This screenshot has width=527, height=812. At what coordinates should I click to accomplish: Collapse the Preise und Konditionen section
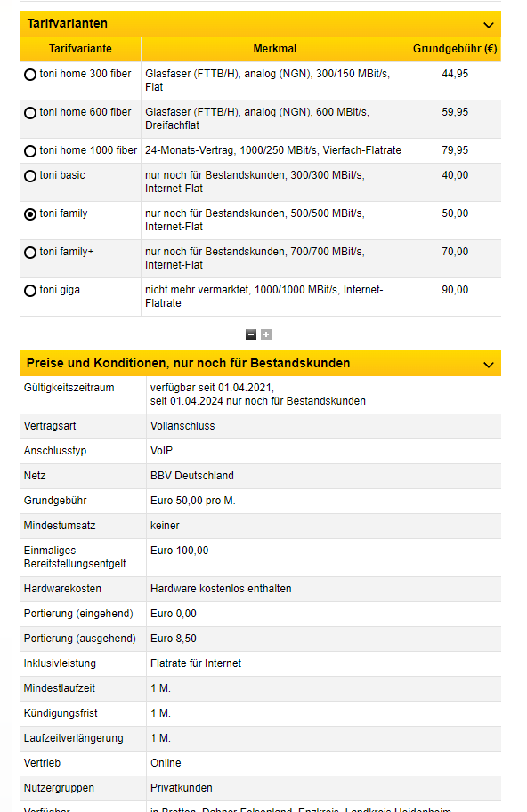(488, 363)
